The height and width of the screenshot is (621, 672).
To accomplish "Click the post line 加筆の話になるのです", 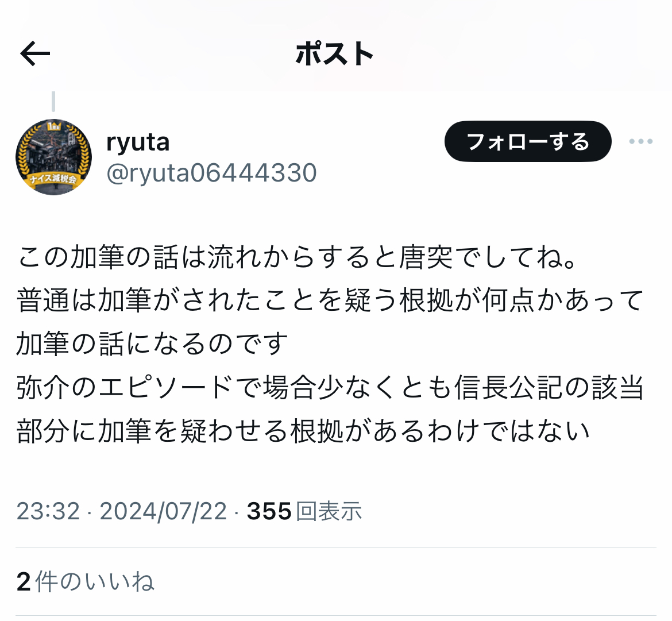I will click(153, 344).
